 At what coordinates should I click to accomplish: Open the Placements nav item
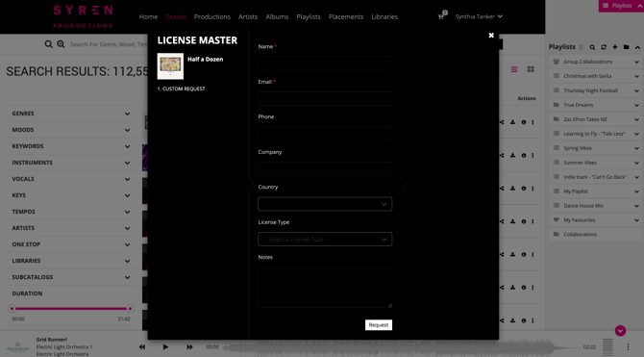tap(346, 17)
